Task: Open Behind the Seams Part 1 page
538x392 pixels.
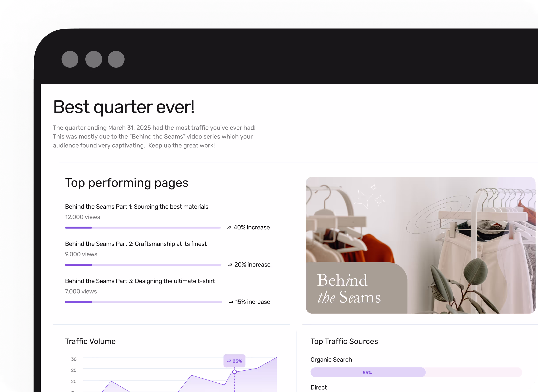Action: [x=137, y=207]
